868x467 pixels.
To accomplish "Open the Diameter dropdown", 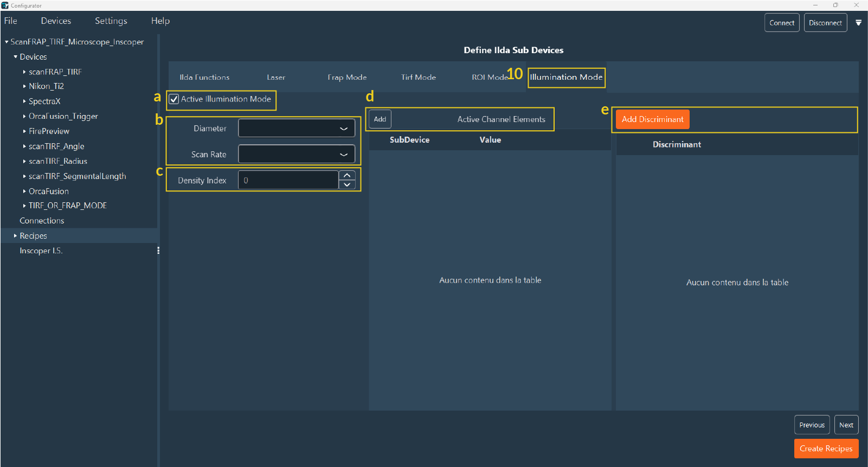I will 297,129.
